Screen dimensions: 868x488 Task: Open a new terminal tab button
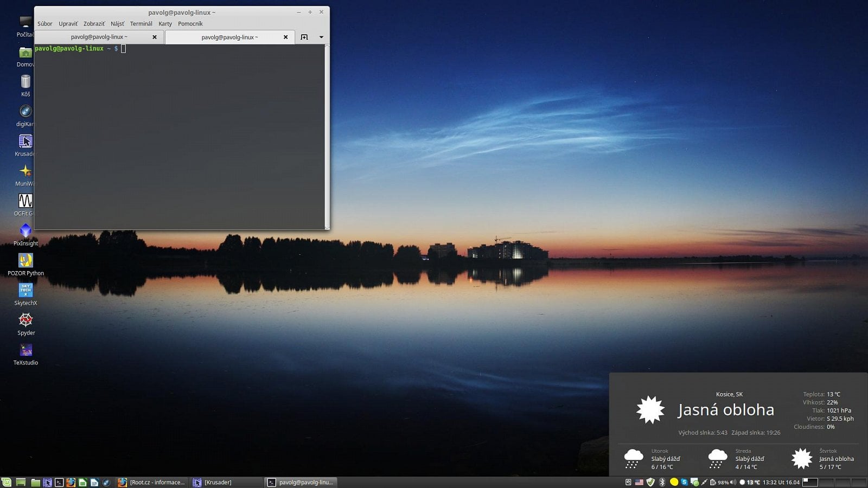305,37
